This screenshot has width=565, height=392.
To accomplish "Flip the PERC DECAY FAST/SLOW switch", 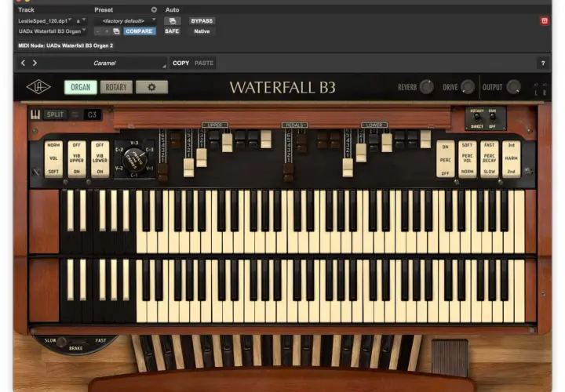I will (490, 158).
